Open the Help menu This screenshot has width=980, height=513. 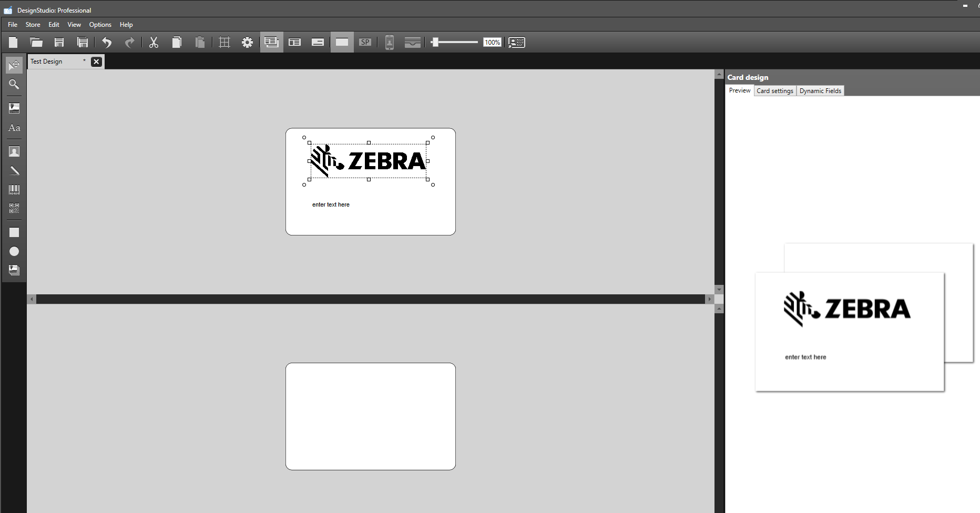point(126,25)
